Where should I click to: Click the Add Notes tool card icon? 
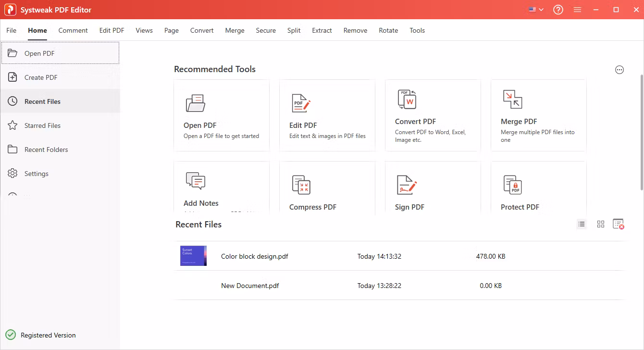click(196, 181)
